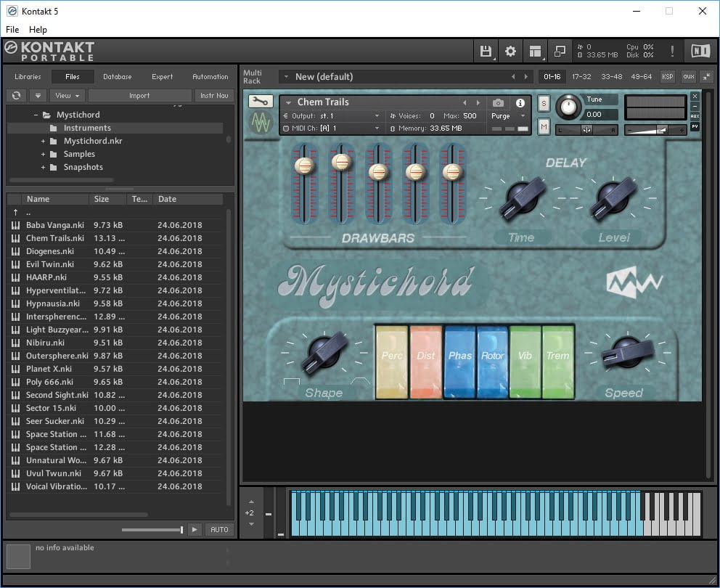The height and width of the screenshot is (588, 720).
Task: Click the Import button
Action: 139,96
